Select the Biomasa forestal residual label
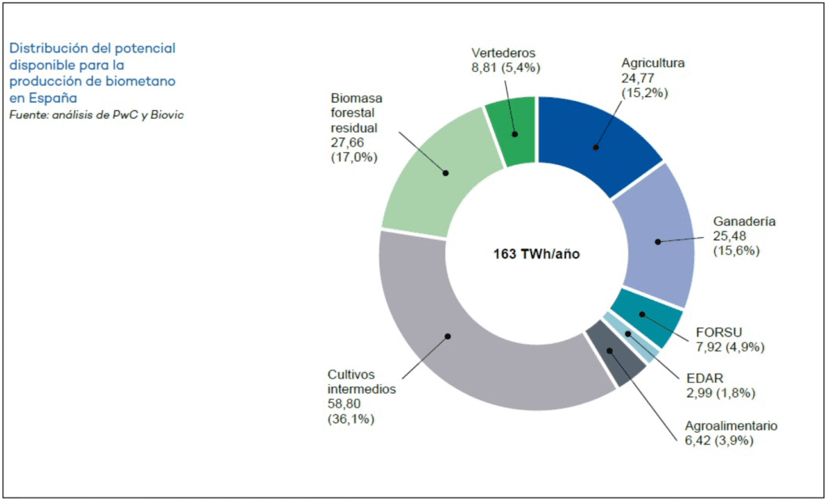This screenshot has height=504, width=829. (358, 127)
